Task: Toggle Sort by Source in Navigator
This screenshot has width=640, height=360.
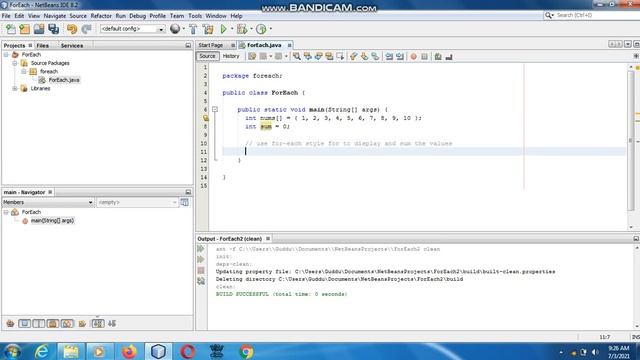Action: tap(112, 324)
